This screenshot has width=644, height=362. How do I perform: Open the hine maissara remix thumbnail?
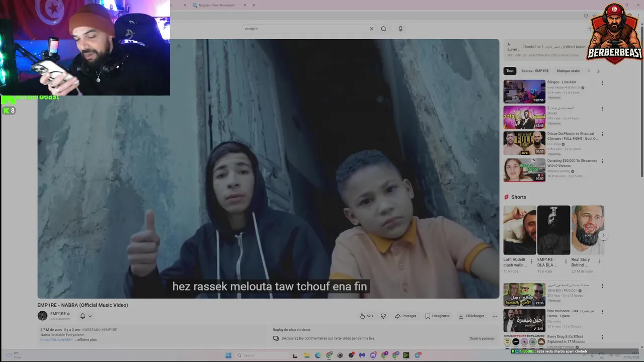[x=524, y=320]
